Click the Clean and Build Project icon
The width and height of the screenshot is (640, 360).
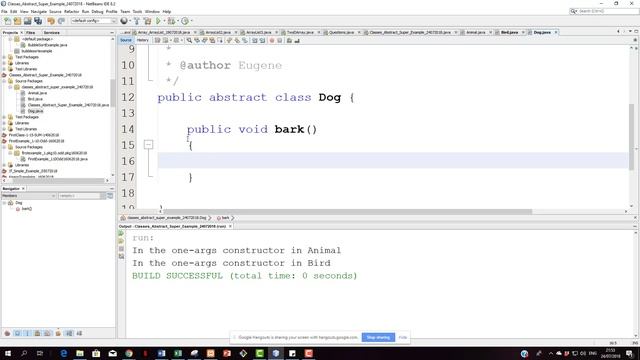click(x=147, y=21)
